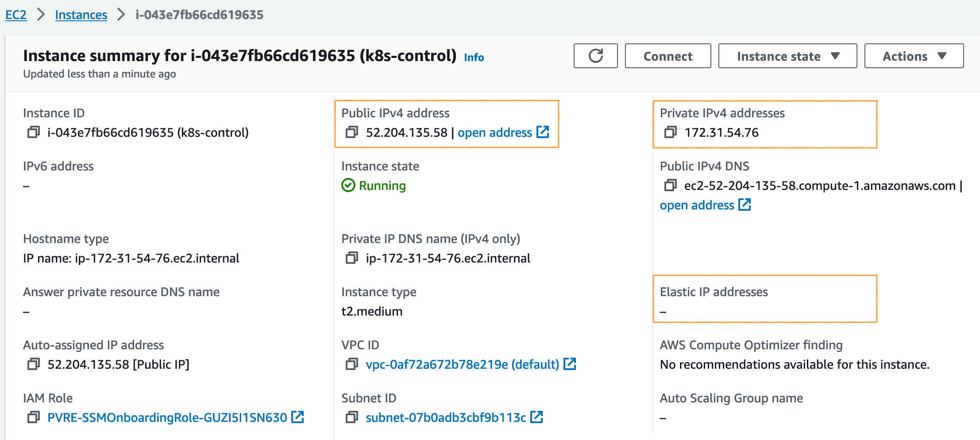980x440 pixels.
Task: Expand the Instance state dropdown
Action: click(787, 56)
